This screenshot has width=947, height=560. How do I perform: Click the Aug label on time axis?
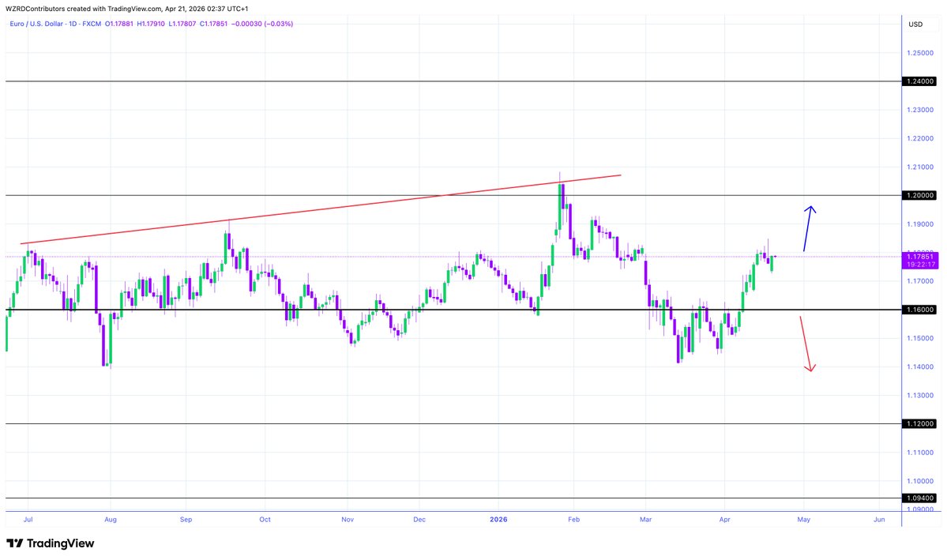[x=111, y=520]
